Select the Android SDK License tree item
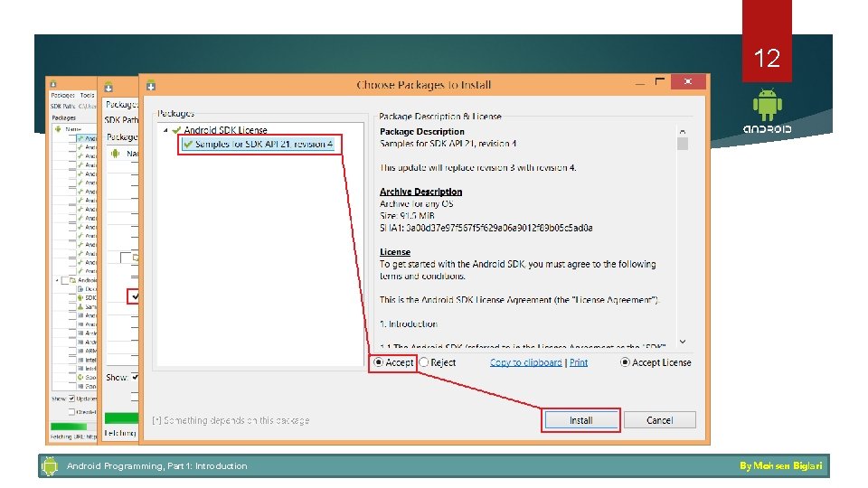 click(225, 130)
